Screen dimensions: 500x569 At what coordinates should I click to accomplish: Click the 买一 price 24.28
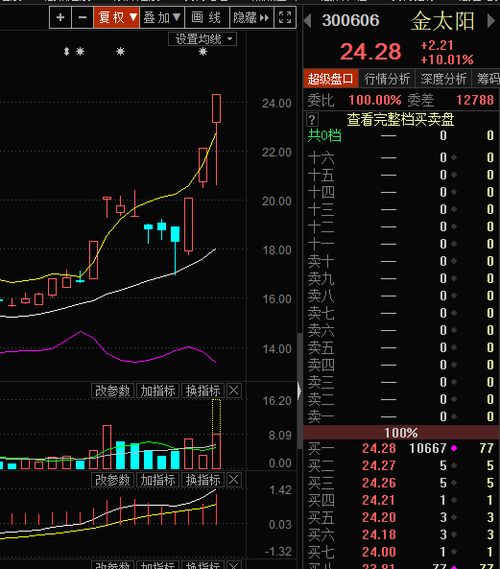pyautogui.click(x=378, y=449)
